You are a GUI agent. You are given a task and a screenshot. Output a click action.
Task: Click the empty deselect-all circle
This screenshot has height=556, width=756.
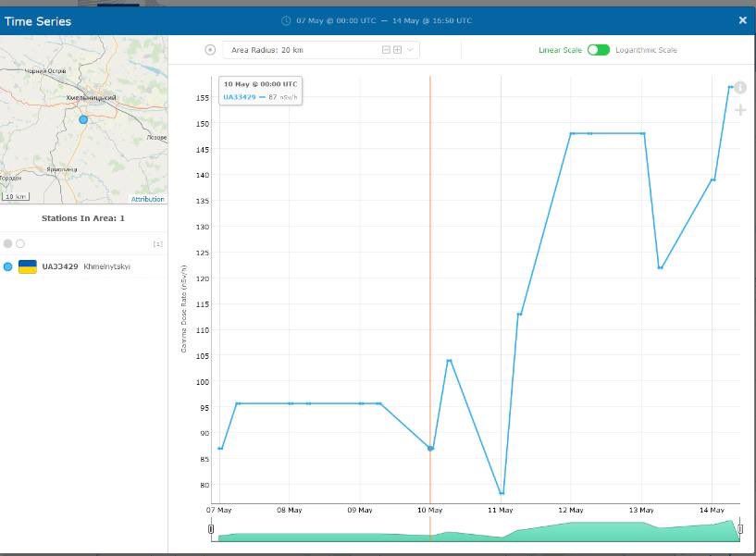click(20, 243)
